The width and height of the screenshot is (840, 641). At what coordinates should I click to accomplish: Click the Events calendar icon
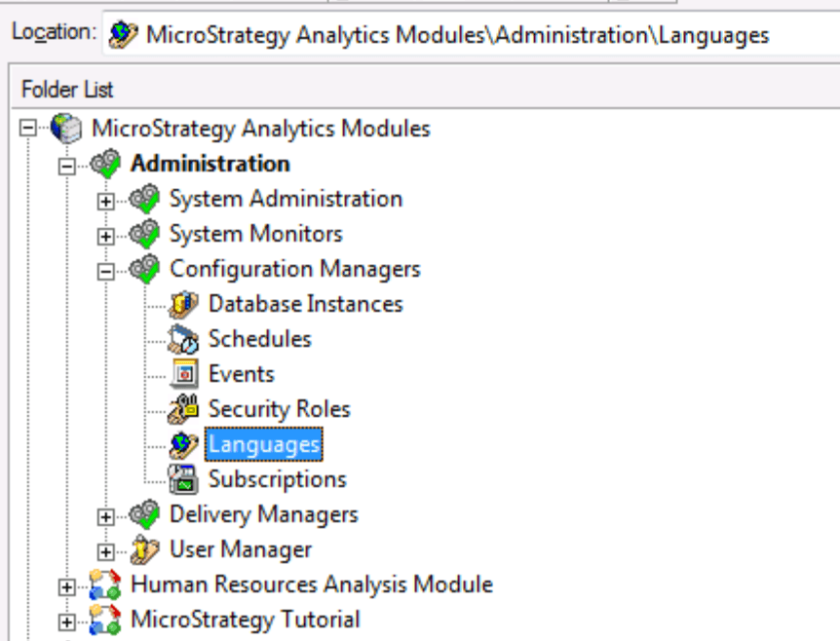(183, 375)
